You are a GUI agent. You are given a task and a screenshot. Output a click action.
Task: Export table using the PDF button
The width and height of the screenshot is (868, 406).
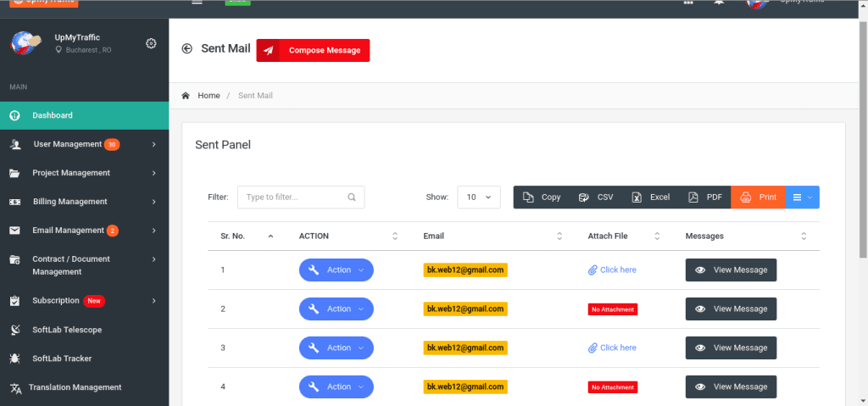tap(705, 197)
